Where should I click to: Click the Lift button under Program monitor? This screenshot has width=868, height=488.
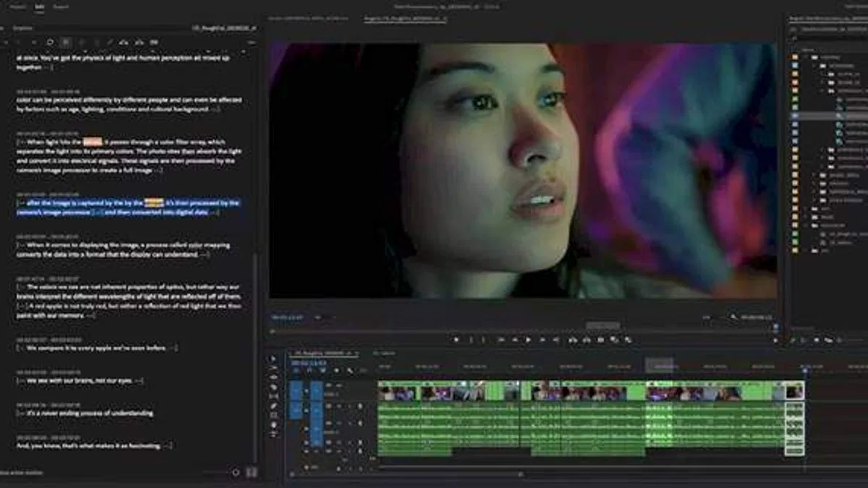coord(572,340)
